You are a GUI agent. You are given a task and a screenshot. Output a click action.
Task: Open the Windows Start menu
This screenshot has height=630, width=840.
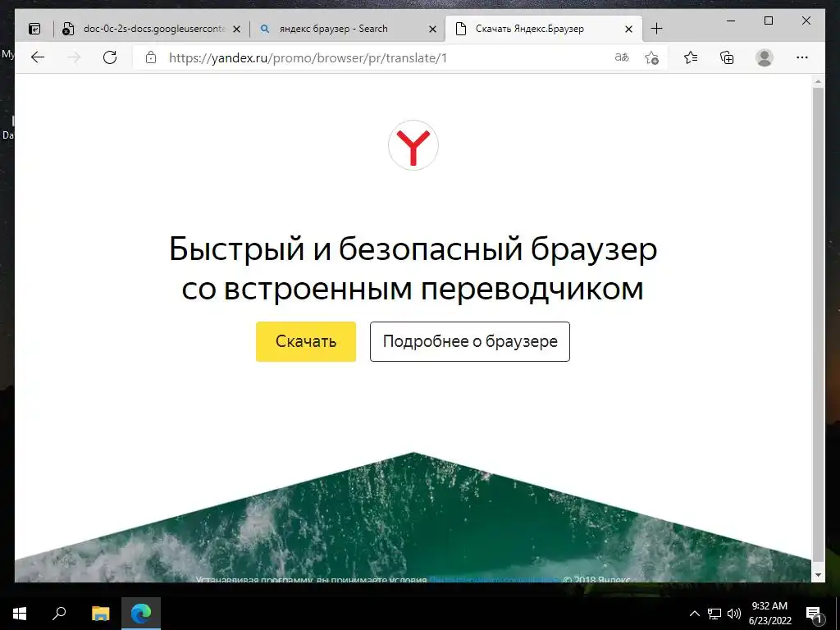(20, 614)
